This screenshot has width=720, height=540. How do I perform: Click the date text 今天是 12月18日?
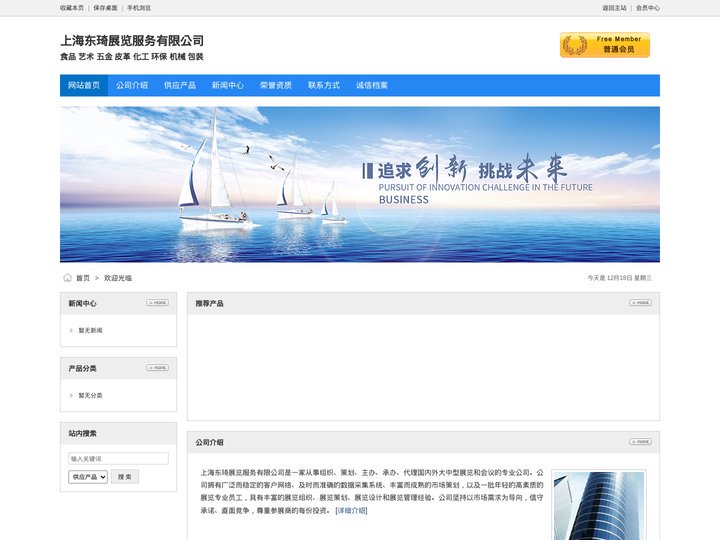click(x=620, y=278)
